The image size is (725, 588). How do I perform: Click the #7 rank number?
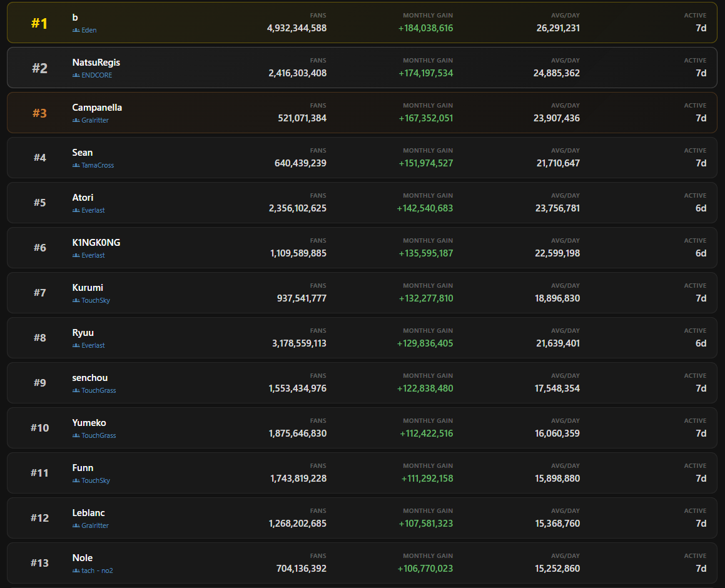tap(40, 293)
